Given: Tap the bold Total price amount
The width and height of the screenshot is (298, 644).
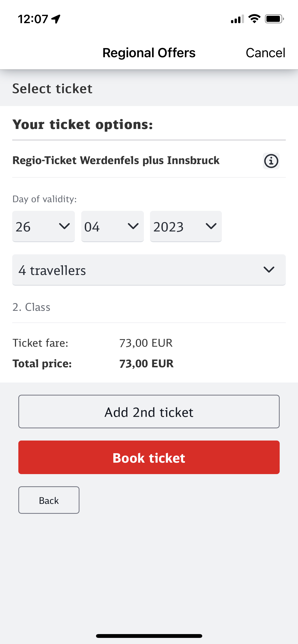Looking at the screenshot, I should (146, 363).
